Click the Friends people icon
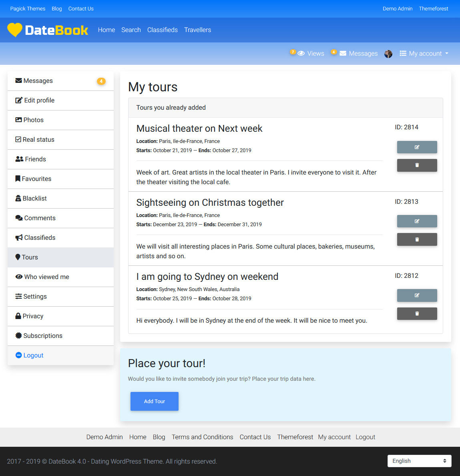Screen dimensions: 460x476 click(19, 159)
